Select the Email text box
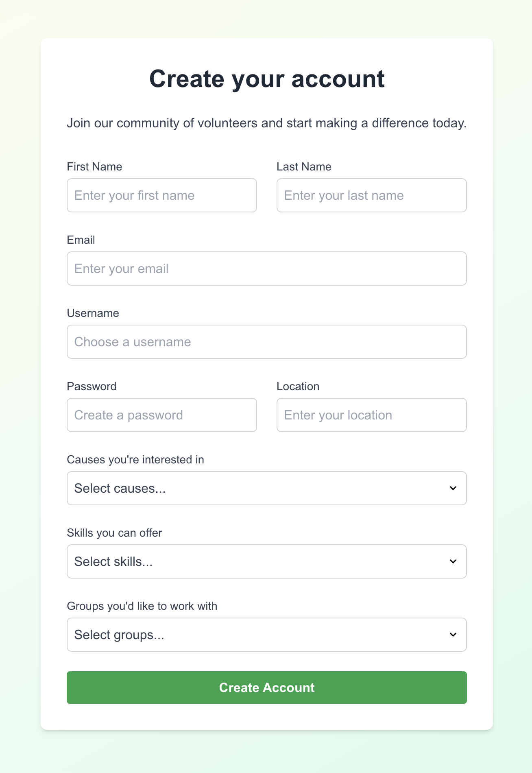Image resolution: width=532 pixels, height=773 pixels. [x=267, y=269]
